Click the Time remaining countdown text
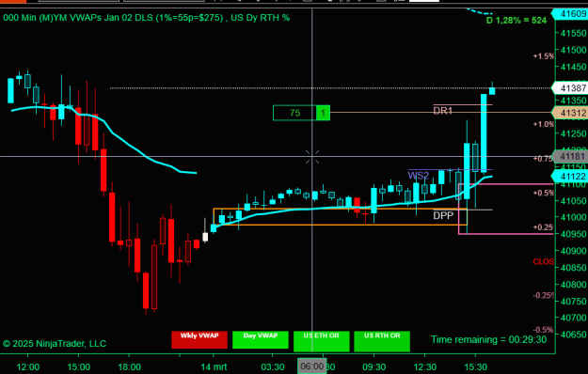Screen dimensions: 588x374 click(488, 339)
